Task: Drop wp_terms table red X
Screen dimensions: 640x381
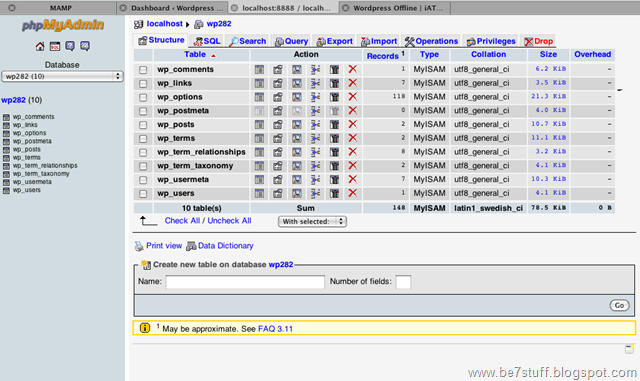Action: click(x=353, y=138)
